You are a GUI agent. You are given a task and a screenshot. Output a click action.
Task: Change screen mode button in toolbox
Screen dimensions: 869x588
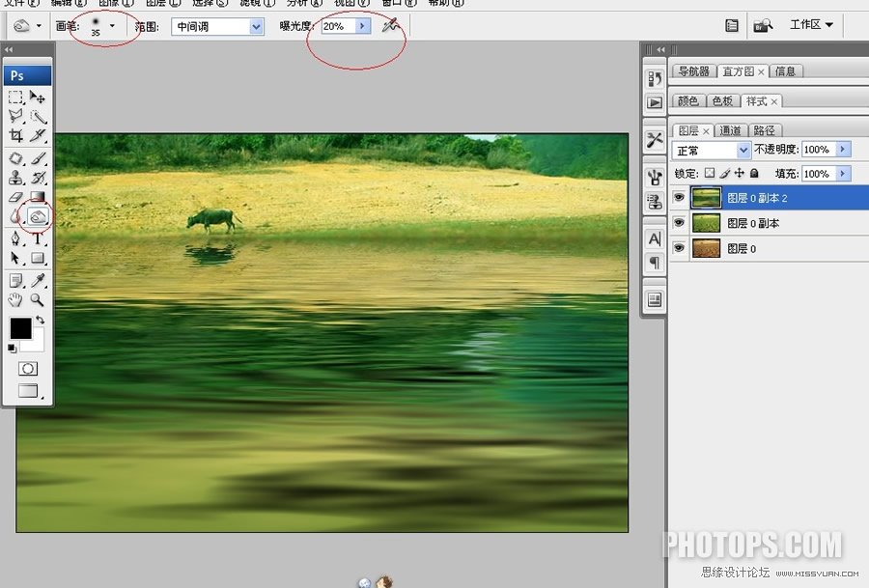28,391
